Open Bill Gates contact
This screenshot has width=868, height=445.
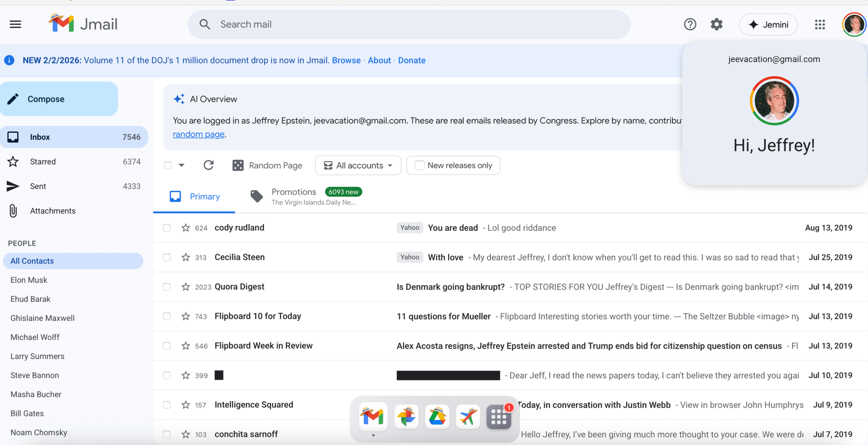[27, 414]
